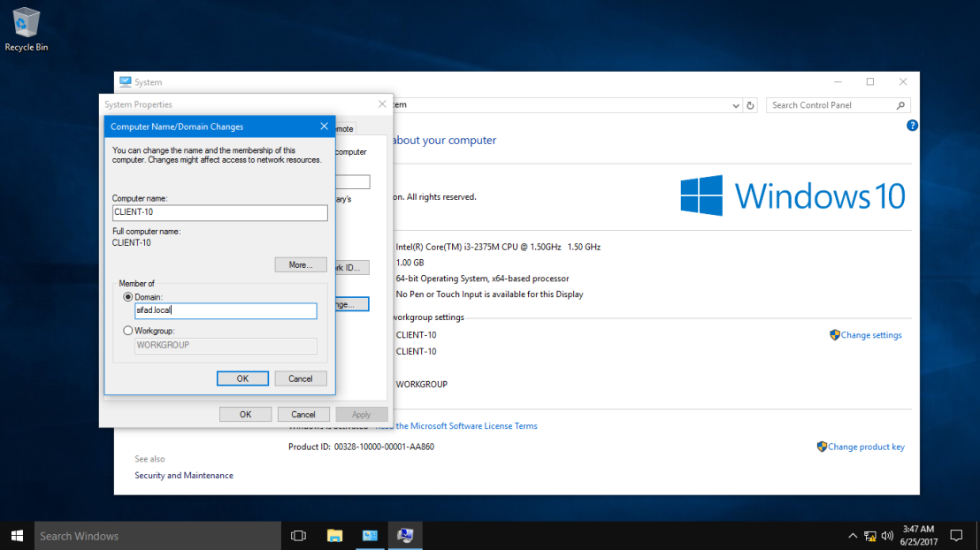Click the Remote tab in System Properties

click(x=346, y=129)
